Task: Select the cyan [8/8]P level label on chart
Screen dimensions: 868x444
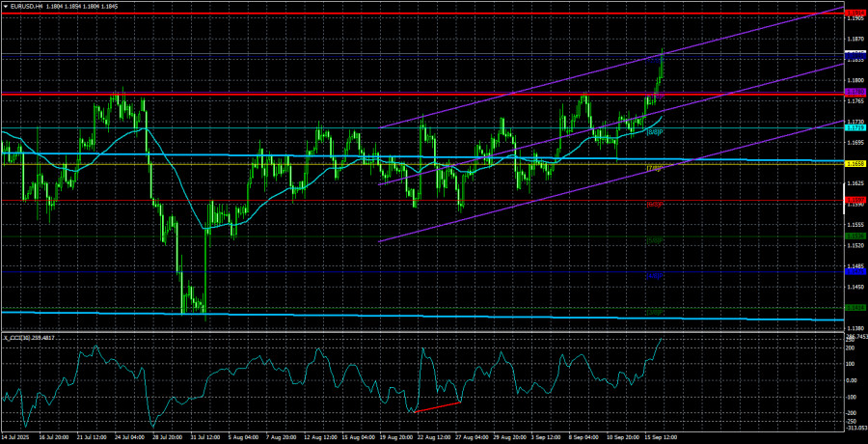Action: click(x=654, y=132)
